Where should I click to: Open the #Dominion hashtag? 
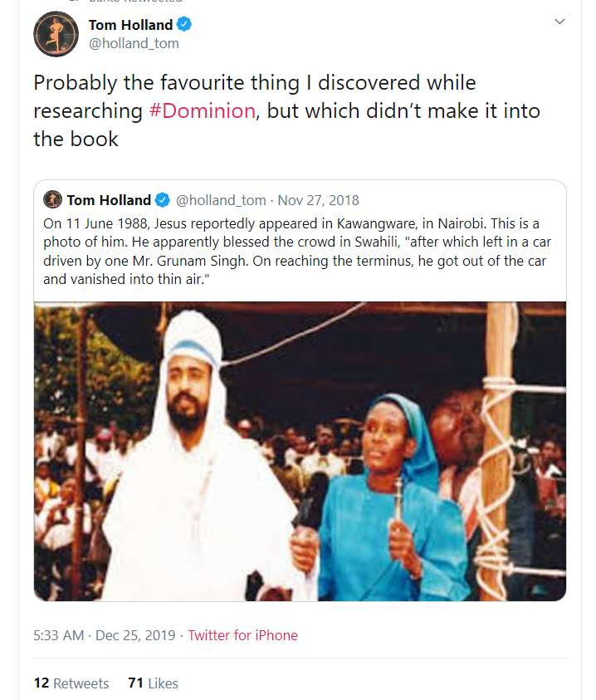click(x=202, y=111)
